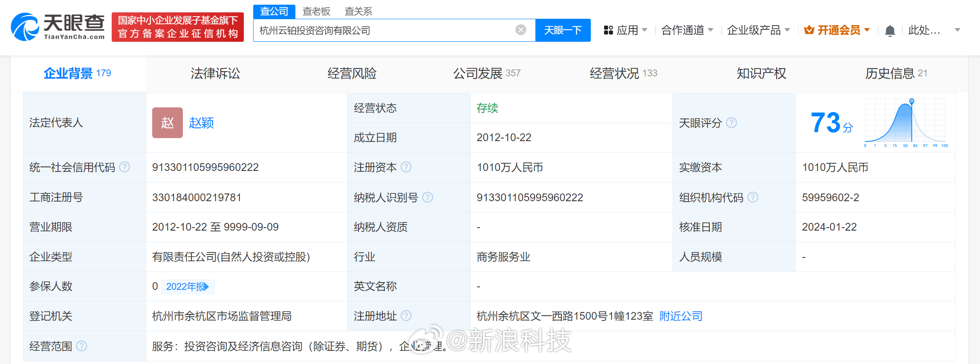This screenshot has height=364, width=980.
Task: Click help icon beside 经营范围
Action: (81, 346)
